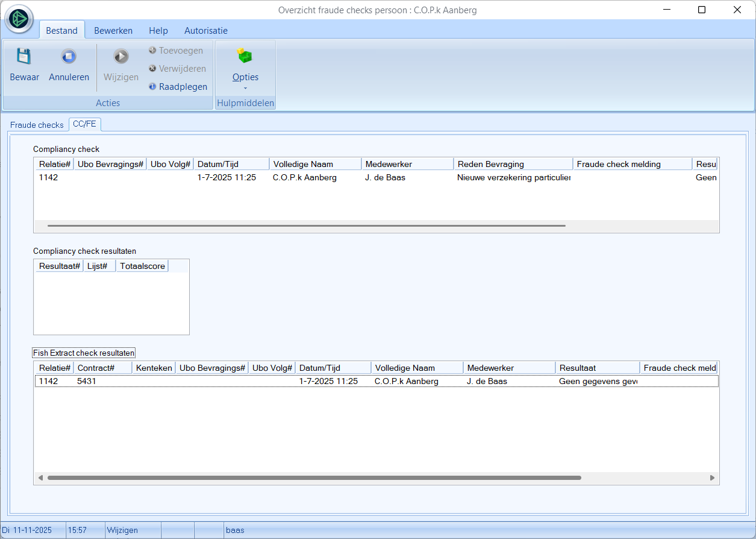The width and height of the screenshot is (756, 539).
Task: Click the Annuleren icon in Acties
Action: 69,57
